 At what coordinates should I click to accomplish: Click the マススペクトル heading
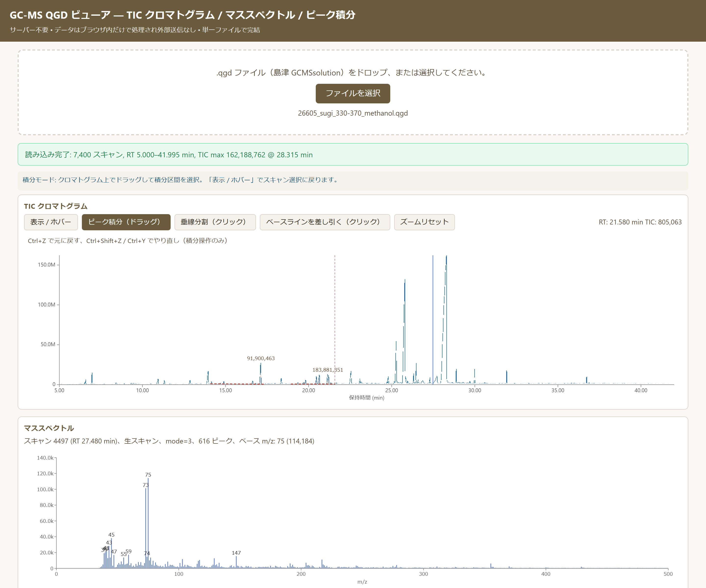tap(49, 428)
